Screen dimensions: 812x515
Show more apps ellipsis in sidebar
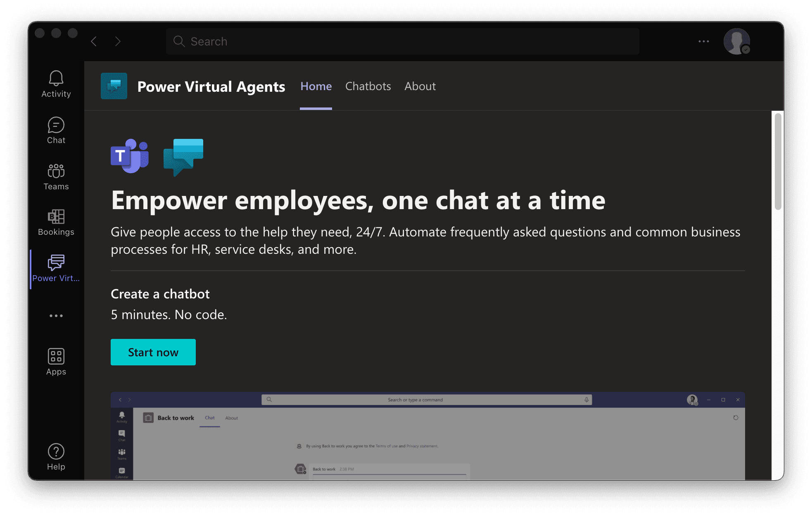pos(56,316)
